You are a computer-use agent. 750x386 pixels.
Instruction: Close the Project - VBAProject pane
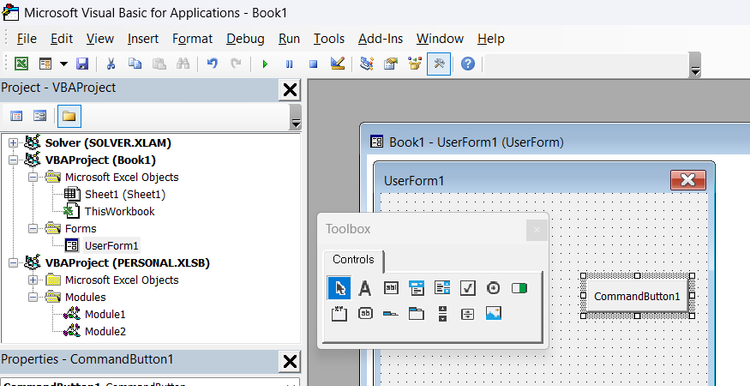tap(290, 90)
